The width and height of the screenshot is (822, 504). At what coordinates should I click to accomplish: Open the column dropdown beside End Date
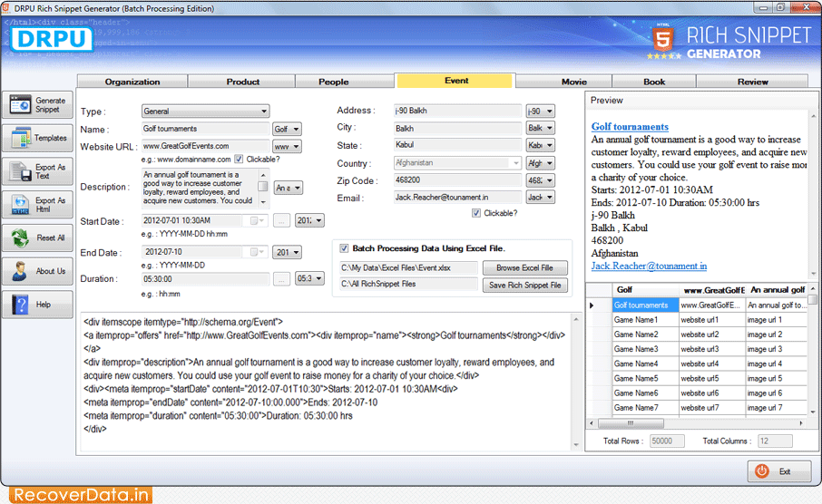(x=287, y=253)
